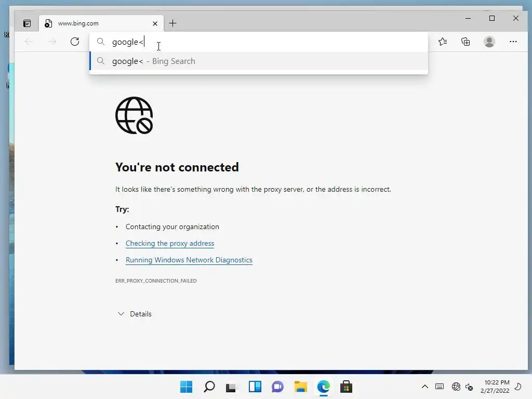Screen dimensions: 532x399
Task: Open the tab actions menu icon
Action: [27, 23]
